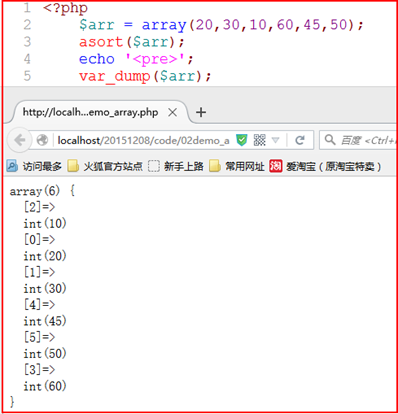Click the <?php opening tag line

65,8
